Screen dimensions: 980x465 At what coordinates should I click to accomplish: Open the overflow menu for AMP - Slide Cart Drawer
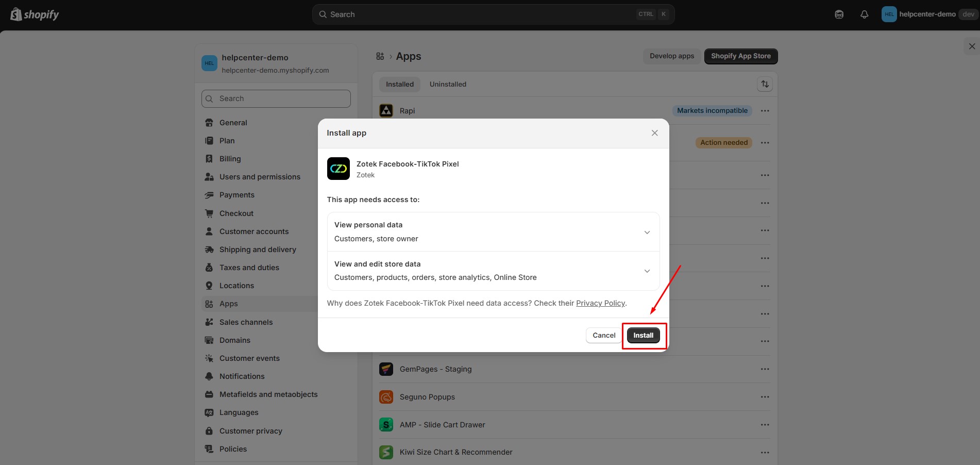point(765,425)
